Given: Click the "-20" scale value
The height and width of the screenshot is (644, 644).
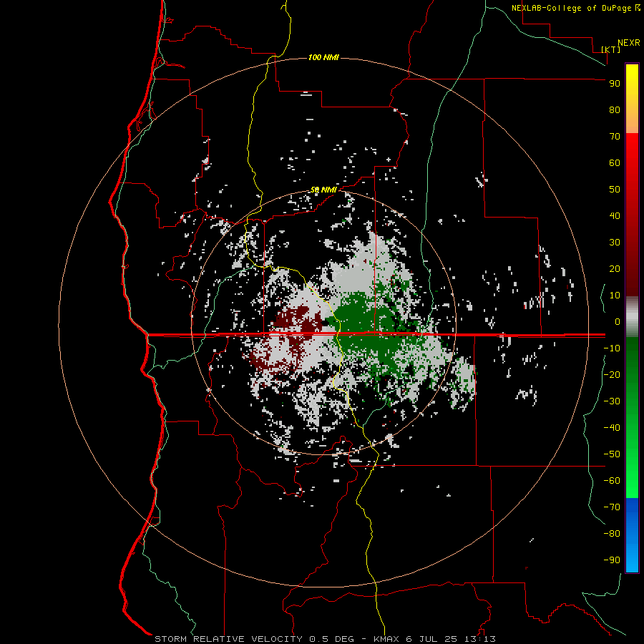Looking at the screenshot, I should [x=612, y=374].
